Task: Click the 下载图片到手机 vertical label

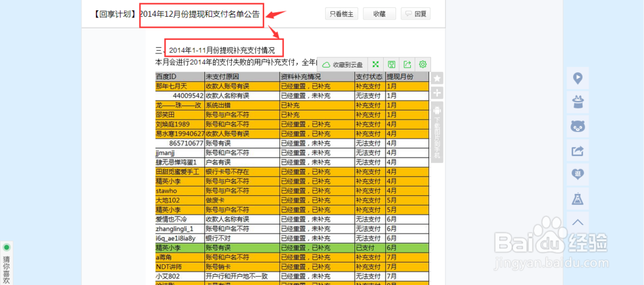Action: (437, 138)
